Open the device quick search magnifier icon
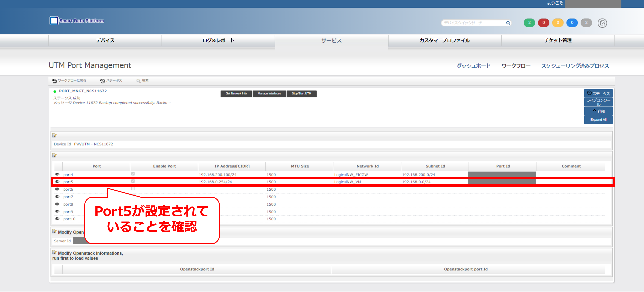 pos(508,23)
